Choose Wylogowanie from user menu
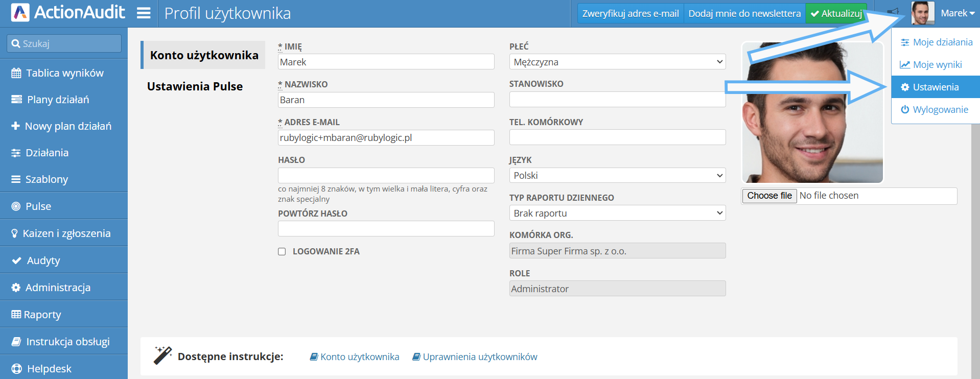 940,110
